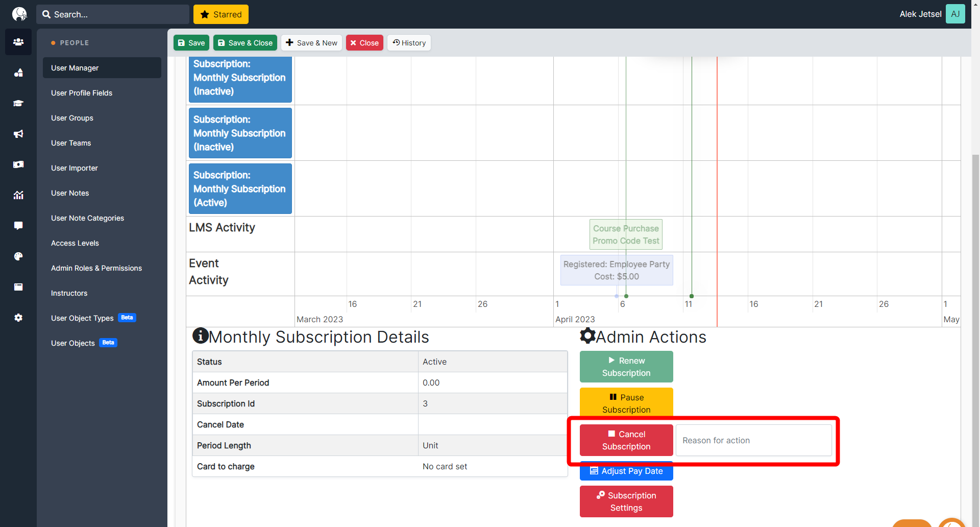Click the Monthly Subscription Details info icon
This screenshot has width=980, height=527.
point(200,336)
